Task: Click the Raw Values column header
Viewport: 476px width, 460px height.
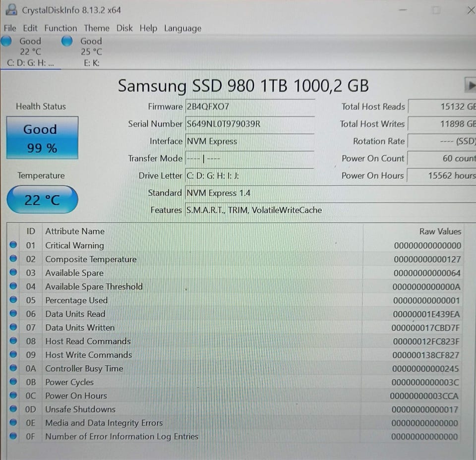Action: (440, 231)
